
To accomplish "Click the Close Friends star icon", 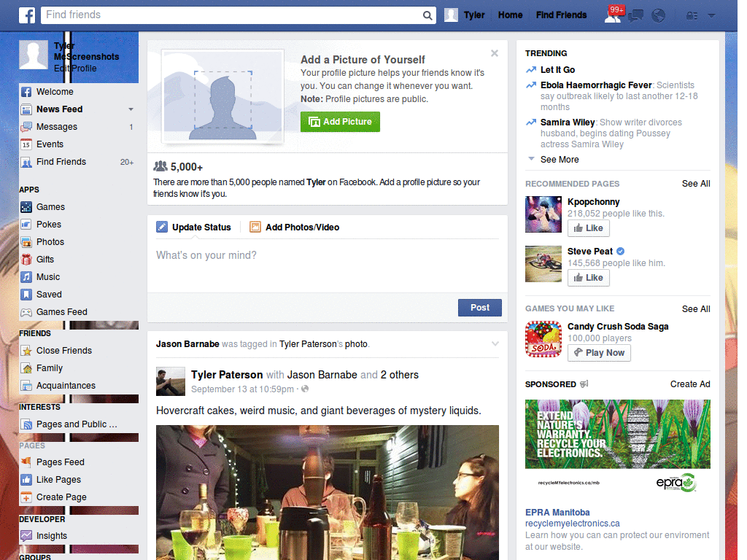I will [26, 351].
